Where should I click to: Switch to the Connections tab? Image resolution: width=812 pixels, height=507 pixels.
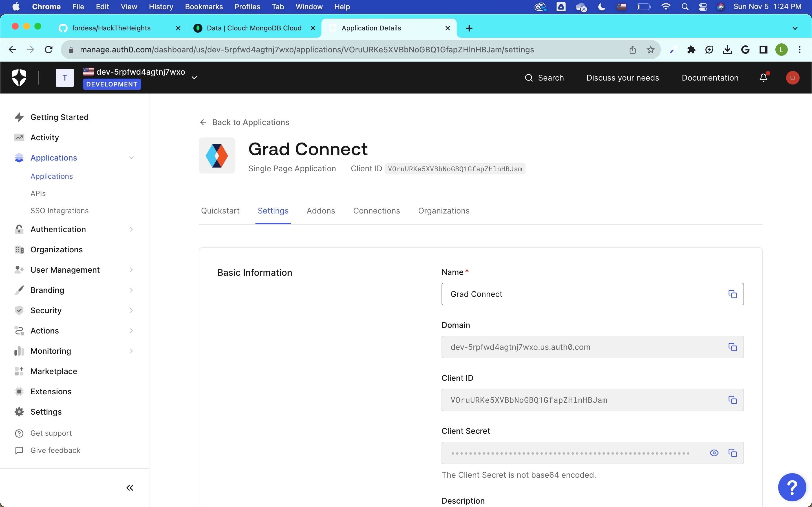click(376, 211)
